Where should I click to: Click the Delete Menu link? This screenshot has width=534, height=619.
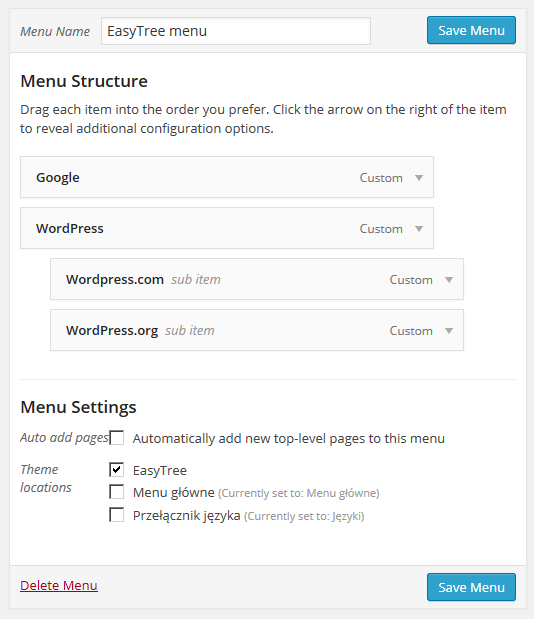coord(59,585)
